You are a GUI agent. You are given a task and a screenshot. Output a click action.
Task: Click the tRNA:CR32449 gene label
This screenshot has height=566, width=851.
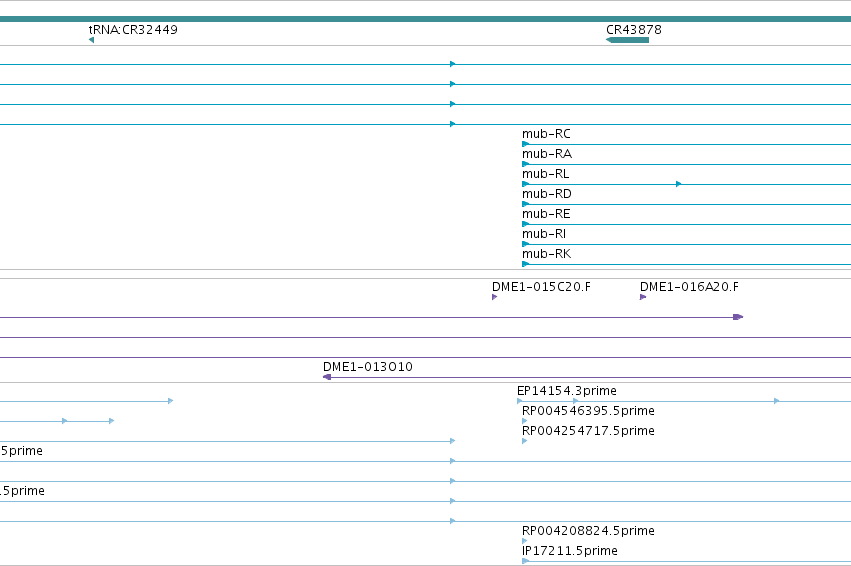click(133, 30)
